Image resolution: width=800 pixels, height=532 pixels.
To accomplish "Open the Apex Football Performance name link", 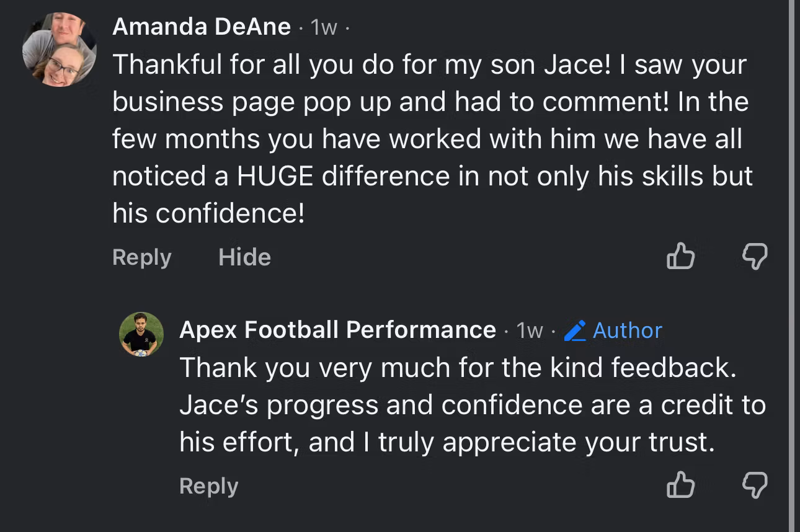I will coord(337,330).
